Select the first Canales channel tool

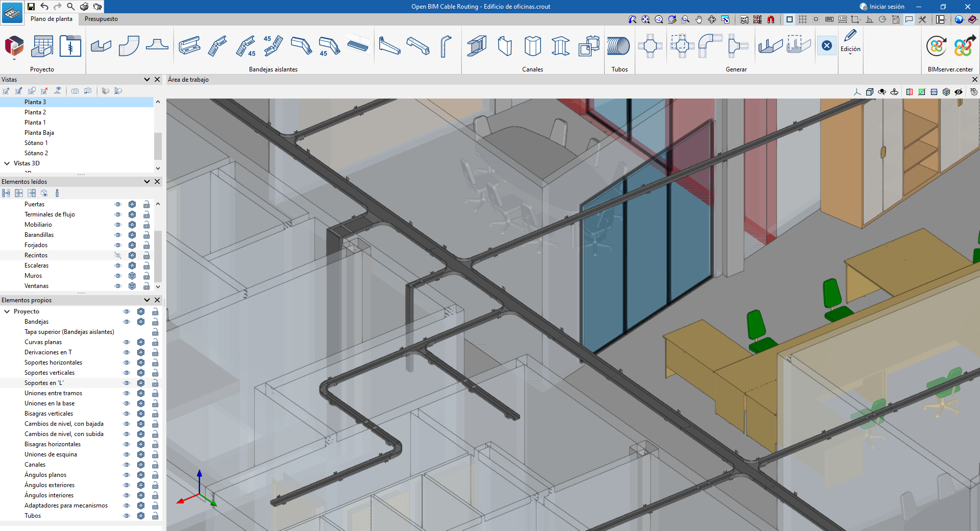coord(477,46)
